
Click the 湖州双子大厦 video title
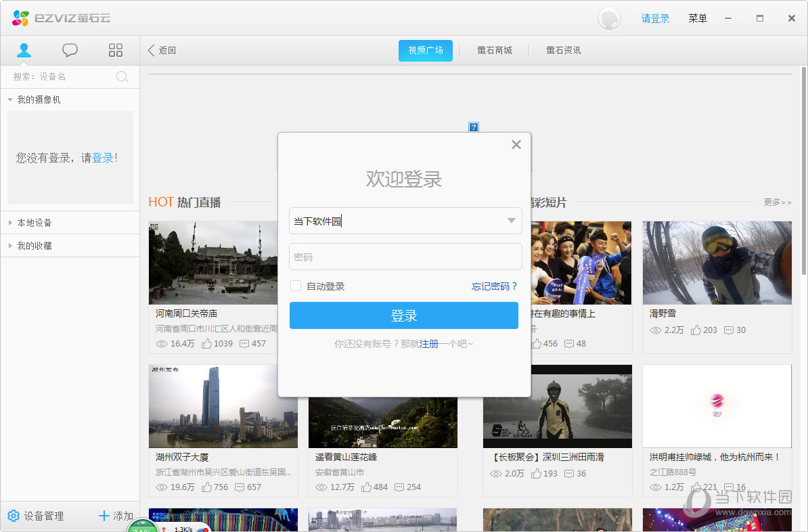pyautogui.click(x=182, y=458)
